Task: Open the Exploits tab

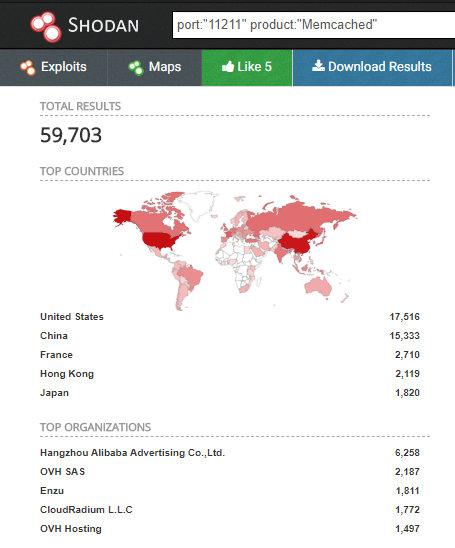Action: (53, 67)
